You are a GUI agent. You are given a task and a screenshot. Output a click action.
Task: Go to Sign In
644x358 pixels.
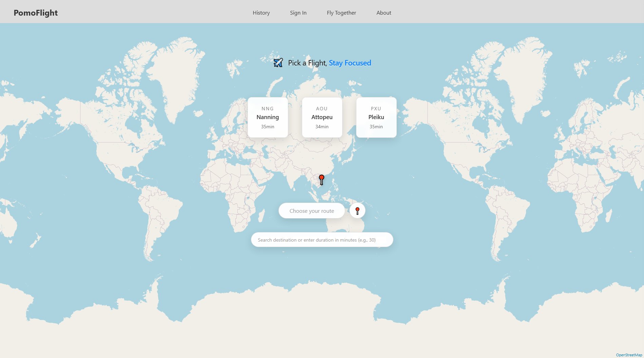[x=298, y=13]
